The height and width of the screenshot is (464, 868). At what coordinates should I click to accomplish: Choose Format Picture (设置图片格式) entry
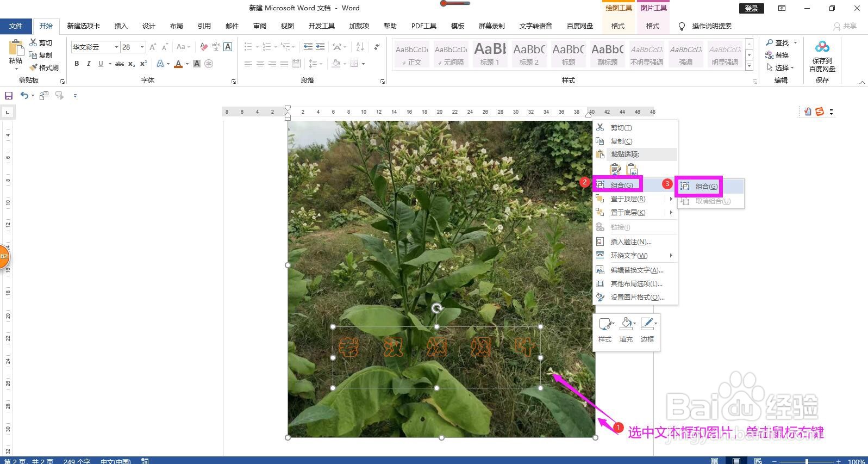pos(635,298)
